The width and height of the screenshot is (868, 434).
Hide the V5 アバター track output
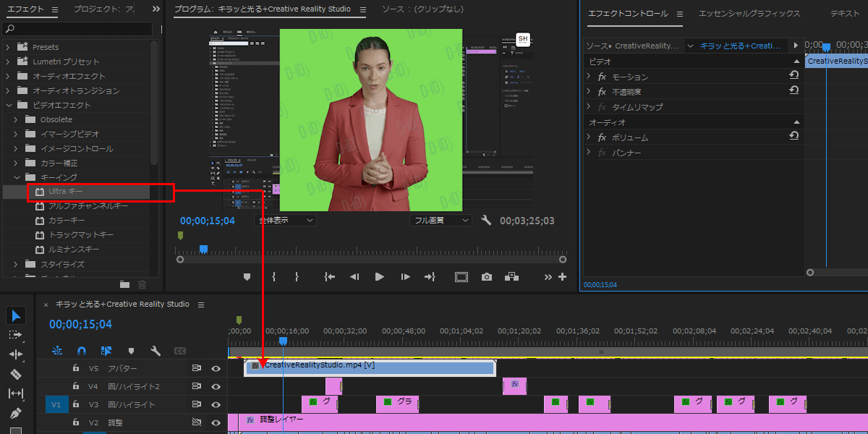(x=216, y=368)
